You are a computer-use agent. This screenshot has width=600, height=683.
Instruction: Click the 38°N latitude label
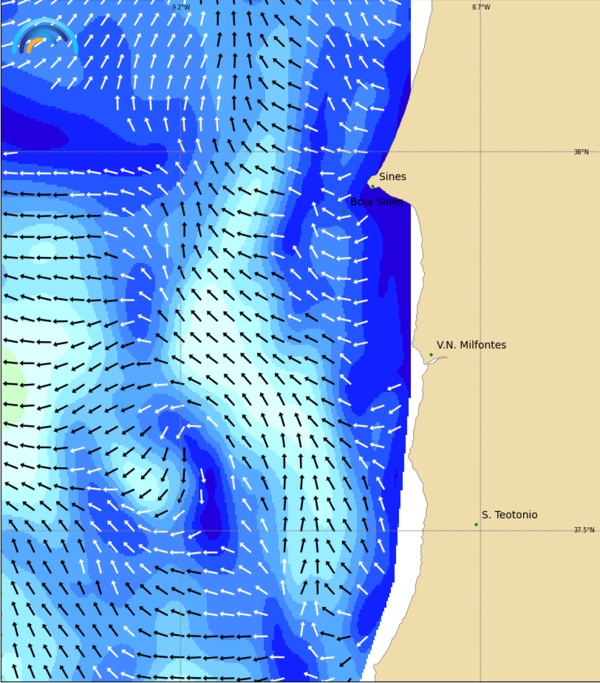(x=581, y=152)
